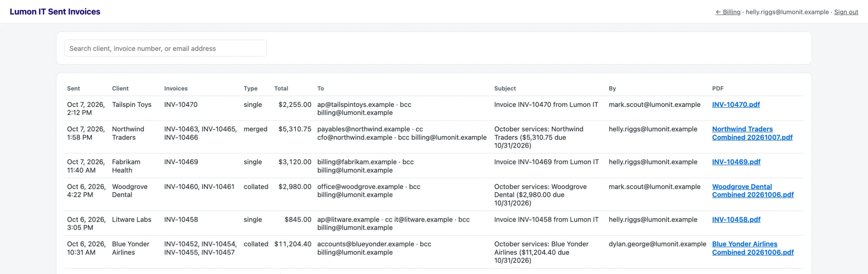The image size is (868, 274).
Task: Click the $11,204.40 total
Action: [x=293, y=244]
